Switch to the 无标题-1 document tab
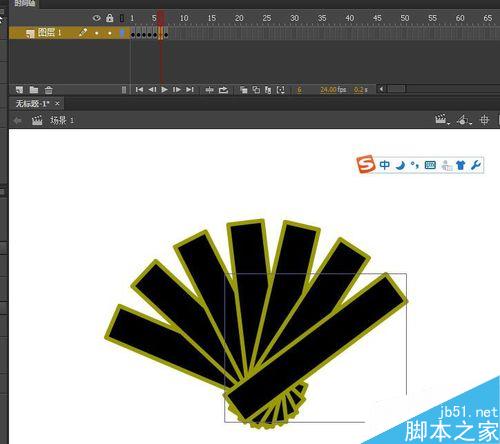500x444 pixels. point(33,104)
